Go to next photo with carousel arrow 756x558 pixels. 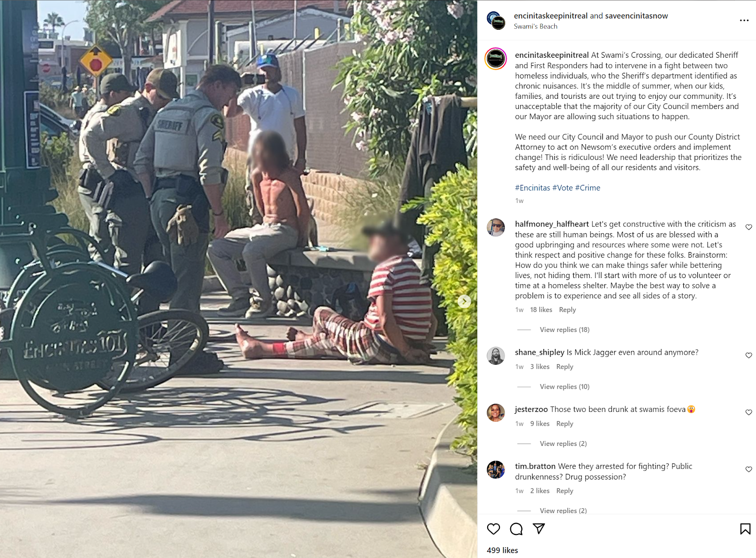[x=464, y=301]
